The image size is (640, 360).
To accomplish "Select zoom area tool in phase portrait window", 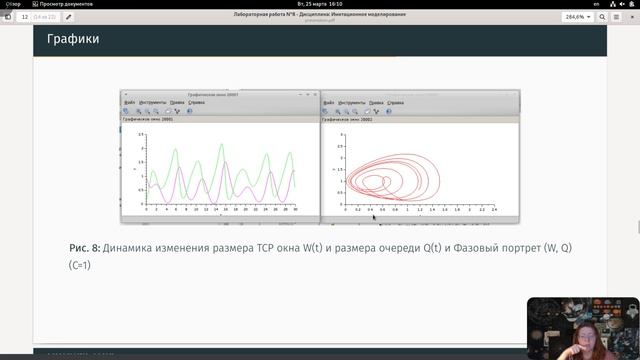I will pyautogui.click(x=338, y=111).
